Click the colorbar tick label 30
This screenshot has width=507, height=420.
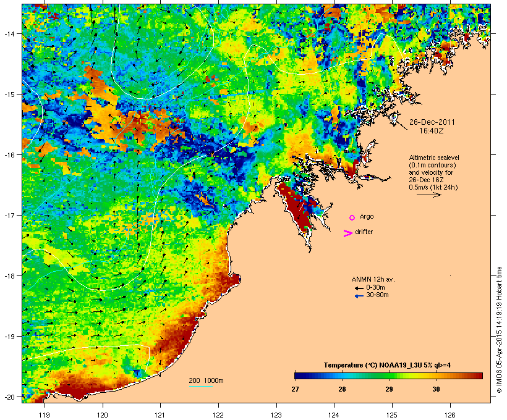[x=436, y=389]
